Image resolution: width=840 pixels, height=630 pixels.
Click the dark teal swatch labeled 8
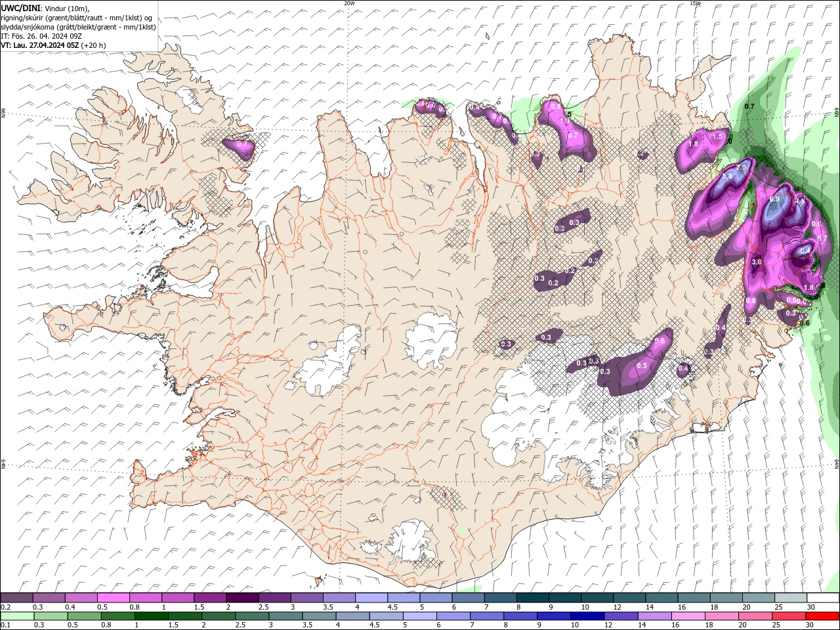click(x=532, y=598)
